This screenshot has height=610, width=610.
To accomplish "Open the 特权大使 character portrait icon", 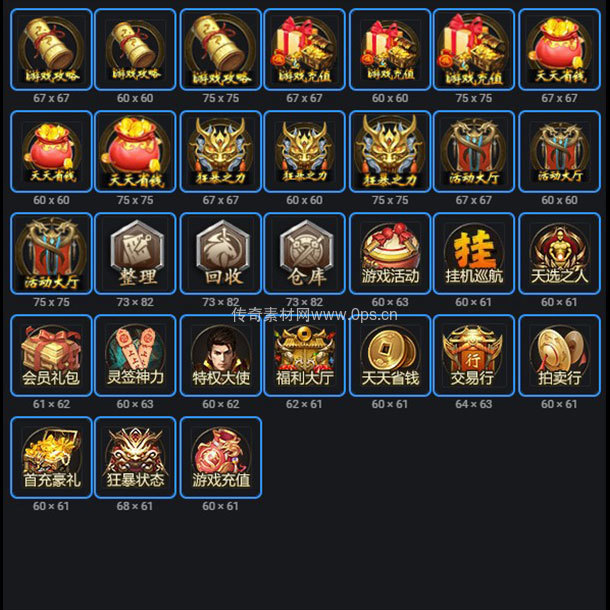I will tap(221, 356).
